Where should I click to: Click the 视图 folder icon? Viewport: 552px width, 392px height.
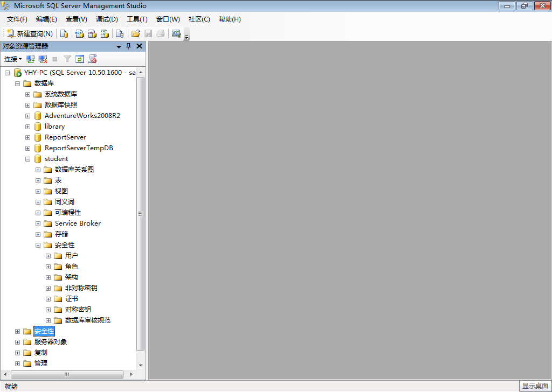(x=48, y=191)
